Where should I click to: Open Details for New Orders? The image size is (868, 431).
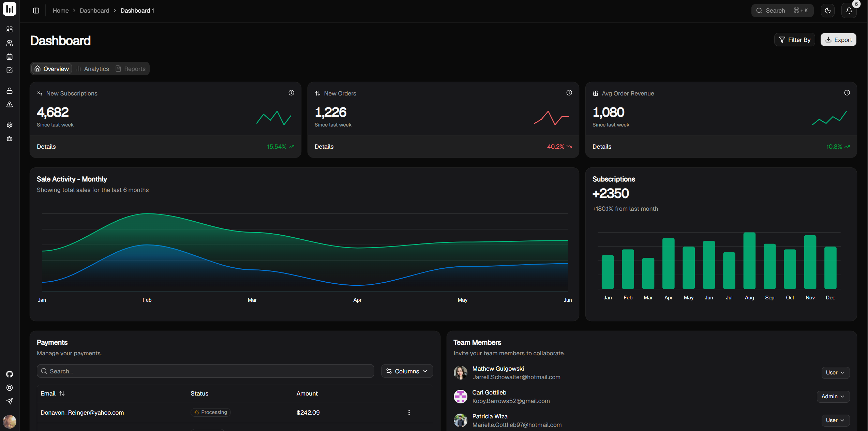324,147
